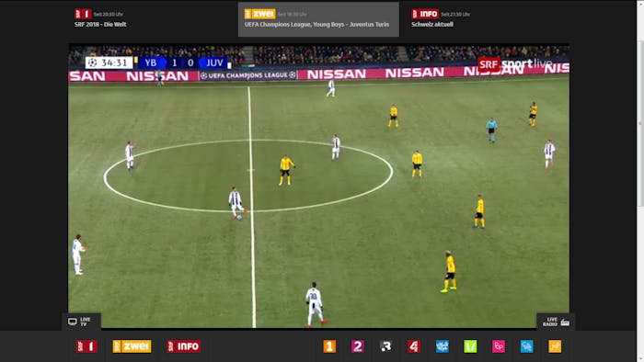
Task: Select Radio SRF 2 magenta icon
Action: [x=357, y=346]
